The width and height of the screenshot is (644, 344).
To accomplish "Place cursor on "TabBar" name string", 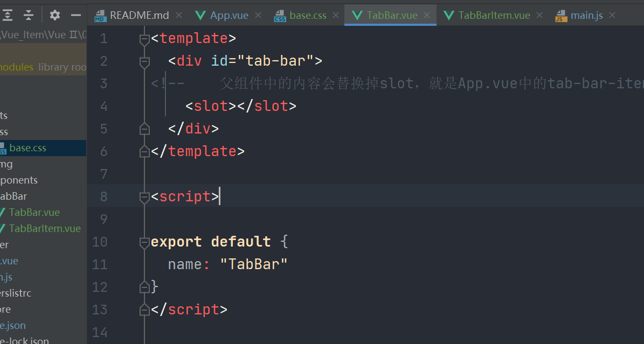I will pyautogui.click(x=253, y=264).
